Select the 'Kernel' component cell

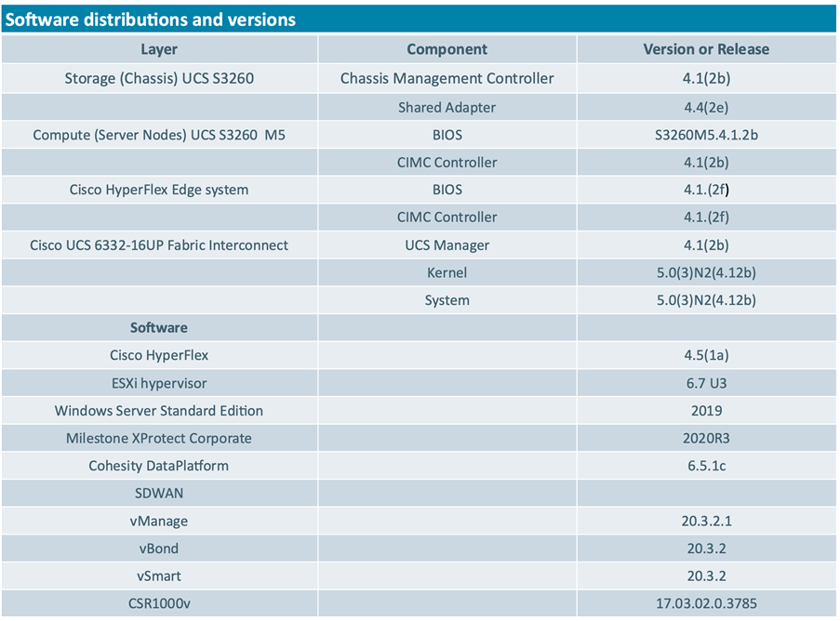click(447, 272)
